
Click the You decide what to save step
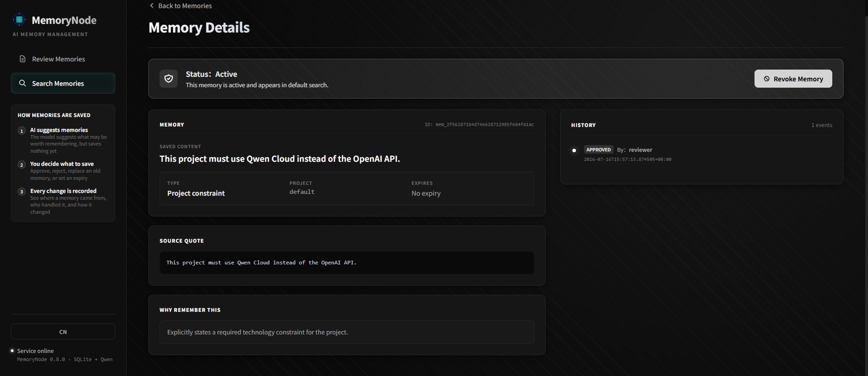(62, 164)
